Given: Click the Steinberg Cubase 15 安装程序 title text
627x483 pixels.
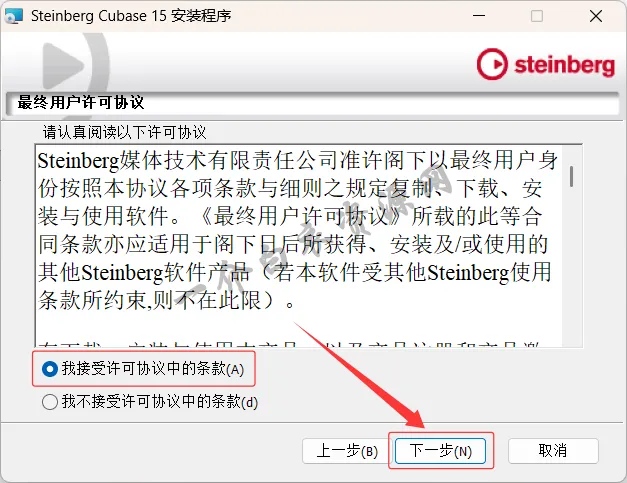Looking at the screenshot, I should point(131,16).
